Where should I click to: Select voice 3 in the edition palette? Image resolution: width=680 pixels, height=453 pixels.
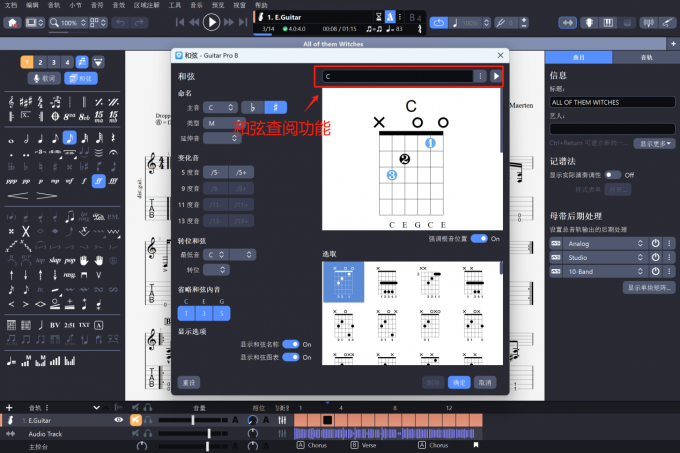(54, 62)
